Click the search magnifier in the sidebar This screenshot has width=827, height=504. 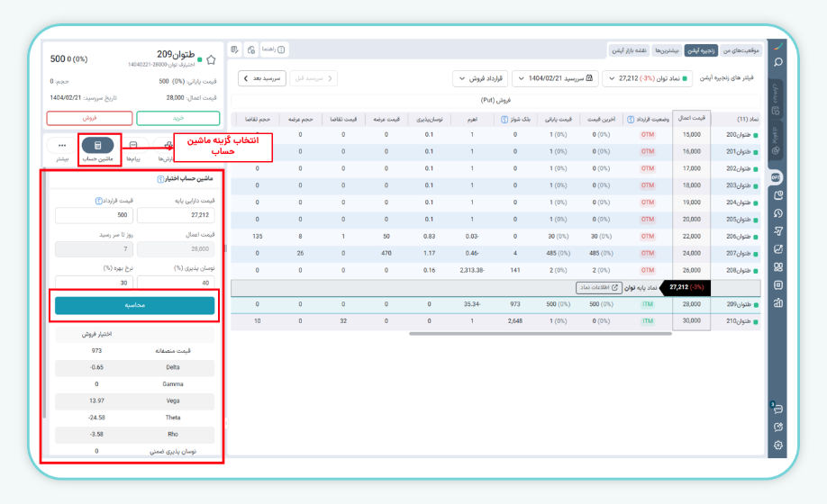(x=778, y=63)
